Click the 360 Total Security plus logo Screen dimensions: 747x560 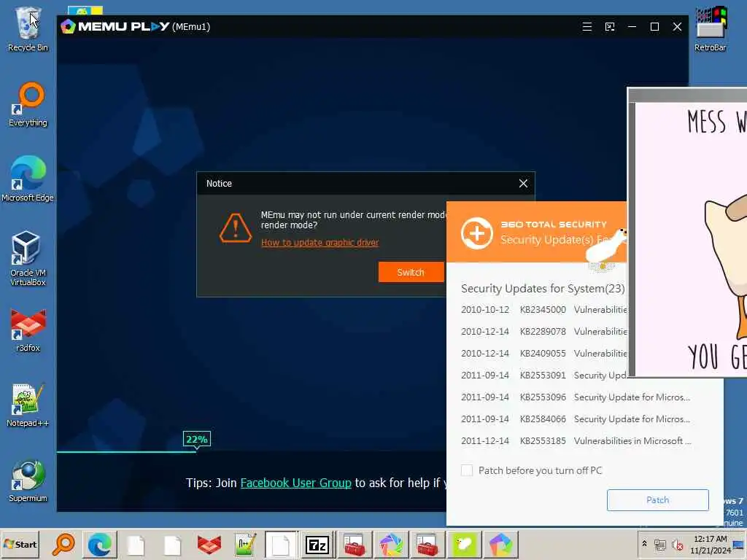(x=477, y=233)
